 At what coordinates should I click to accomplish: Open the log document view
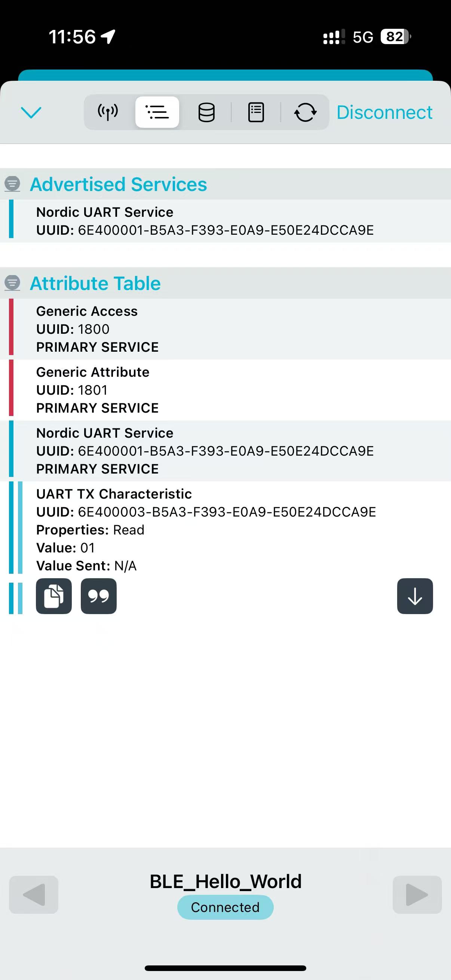tap(256, 112)
